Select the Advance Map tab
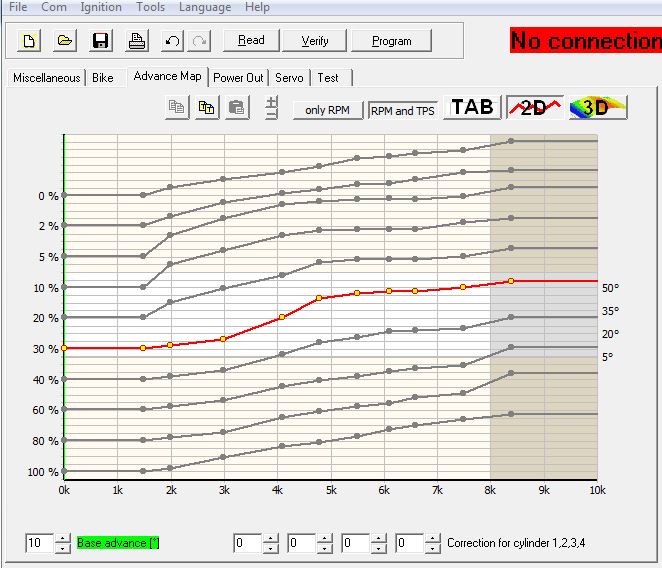 pyautogui.click(x=167, y=76)
